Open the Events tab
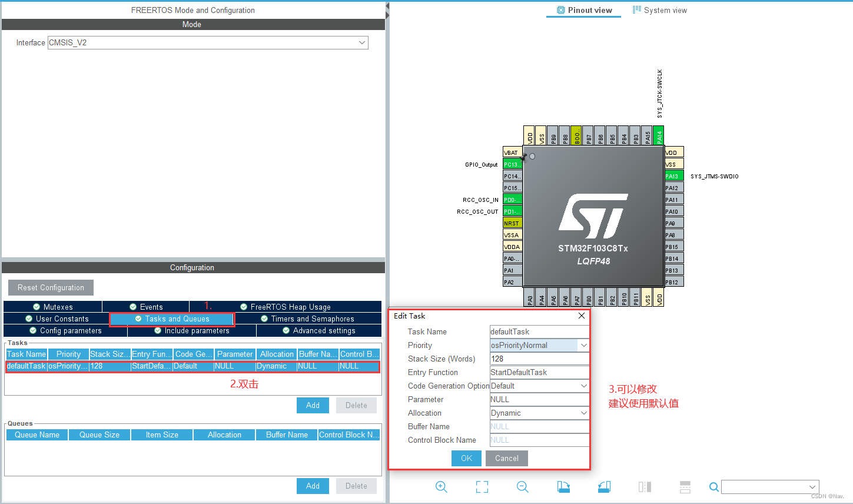853x504 pixels. [146, 307]
